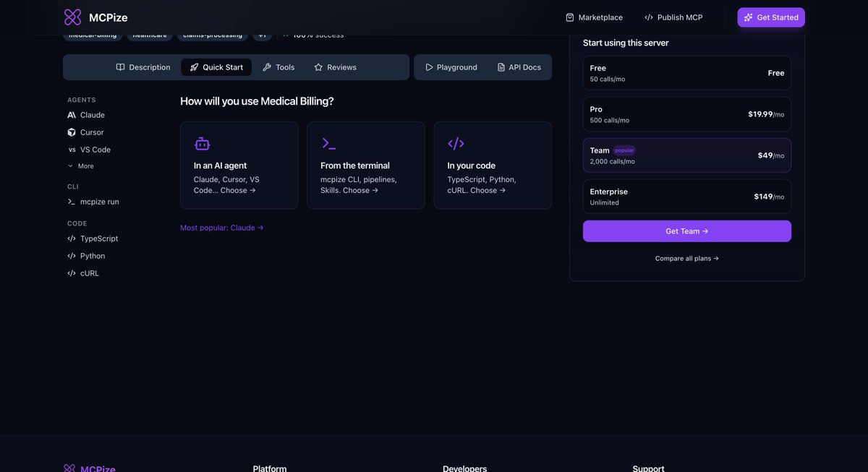Viewport: 868px width, 472px height.
Task: Select cURL under Code
Action: tap(83, 273)
